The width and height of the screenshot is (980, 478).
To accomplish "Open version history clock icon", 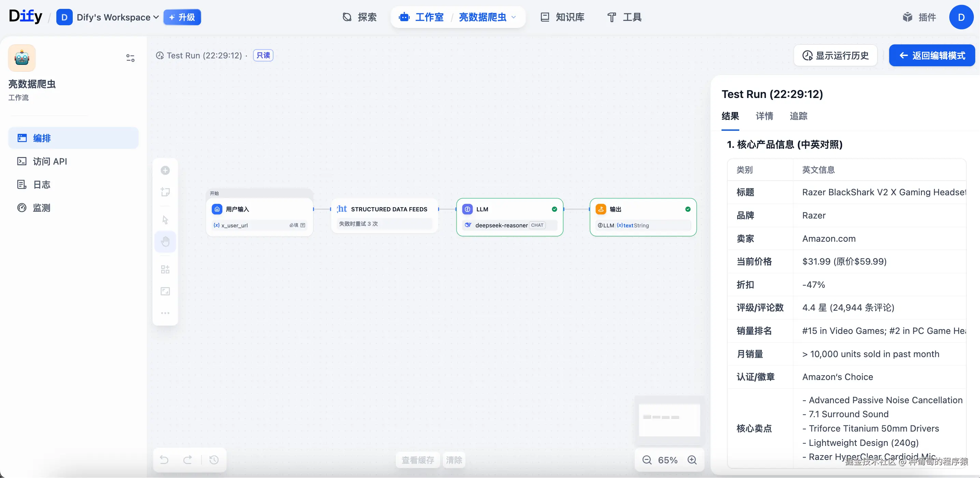I will pos(214,460).
